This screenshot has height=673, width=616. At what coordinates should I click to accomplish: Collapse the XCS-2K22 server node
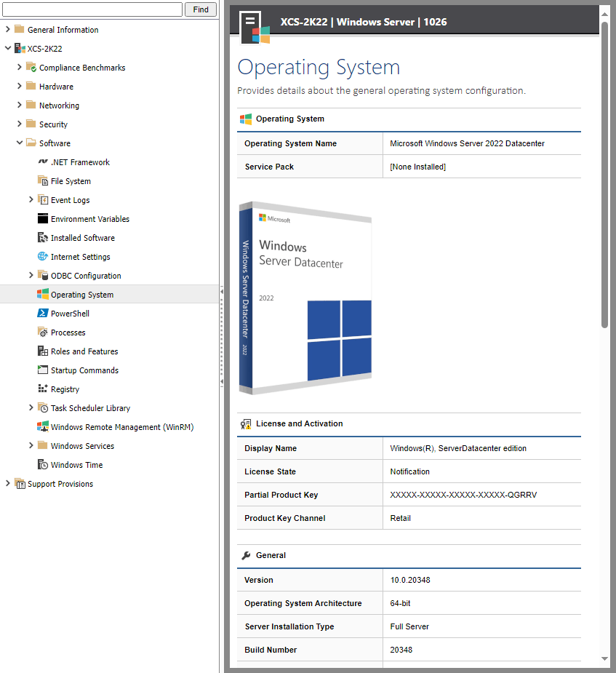pos(8,48)
